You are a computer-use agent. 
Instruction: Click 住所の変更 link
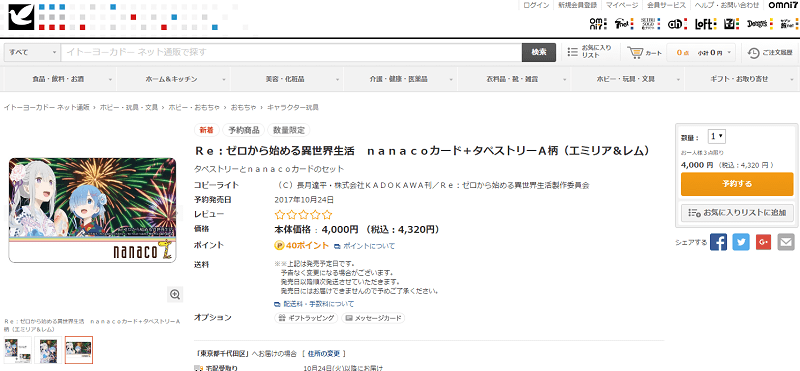[323, 353]
